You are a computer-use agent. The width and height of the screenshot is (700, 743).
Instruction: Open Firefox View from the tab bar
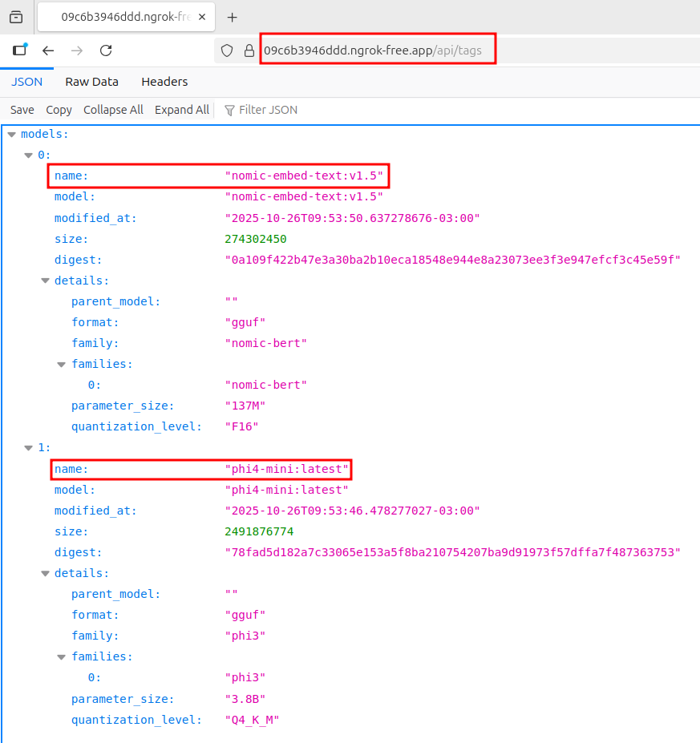point(16,17)
